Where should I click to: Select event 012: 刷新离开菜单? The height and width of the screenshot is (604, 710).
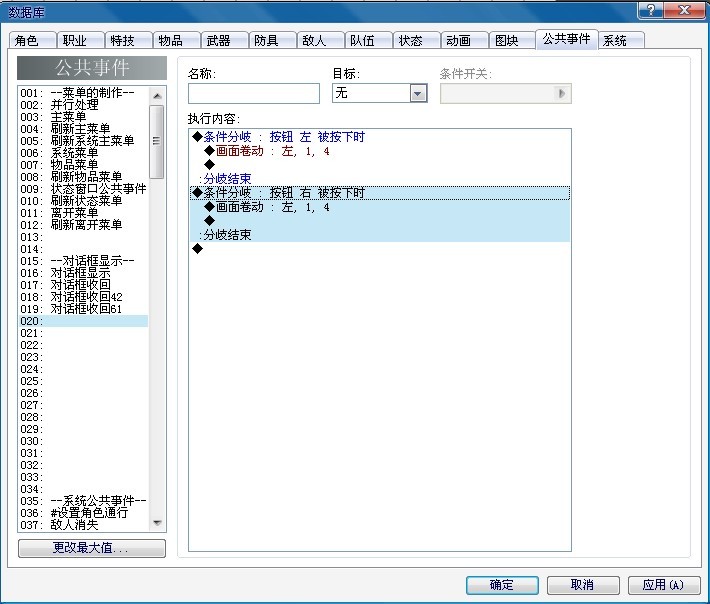point(83,225)
